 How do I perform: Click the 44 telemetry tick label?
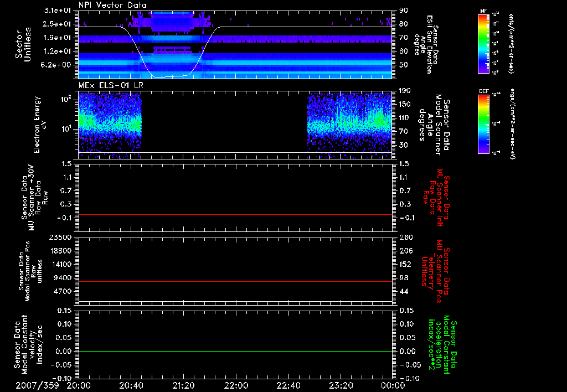[x=404, y=291]
